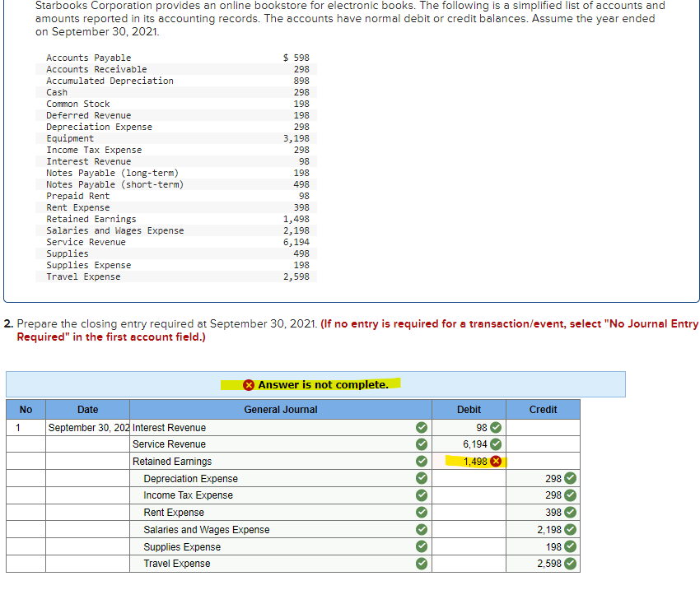This screenshot has height=590, width=700.
Task: Click checkmark beside Income Tax Expense row
Action: coord(421,495)
